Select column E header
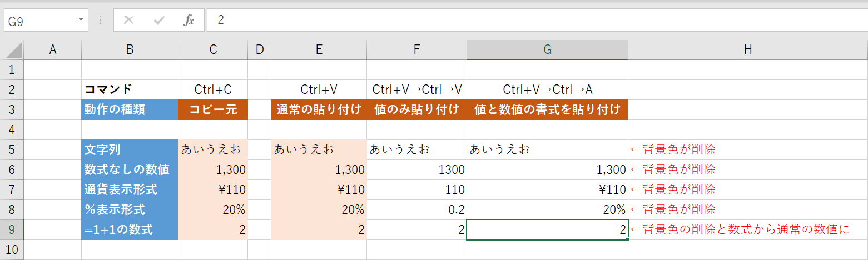 [x=319, y=50]
